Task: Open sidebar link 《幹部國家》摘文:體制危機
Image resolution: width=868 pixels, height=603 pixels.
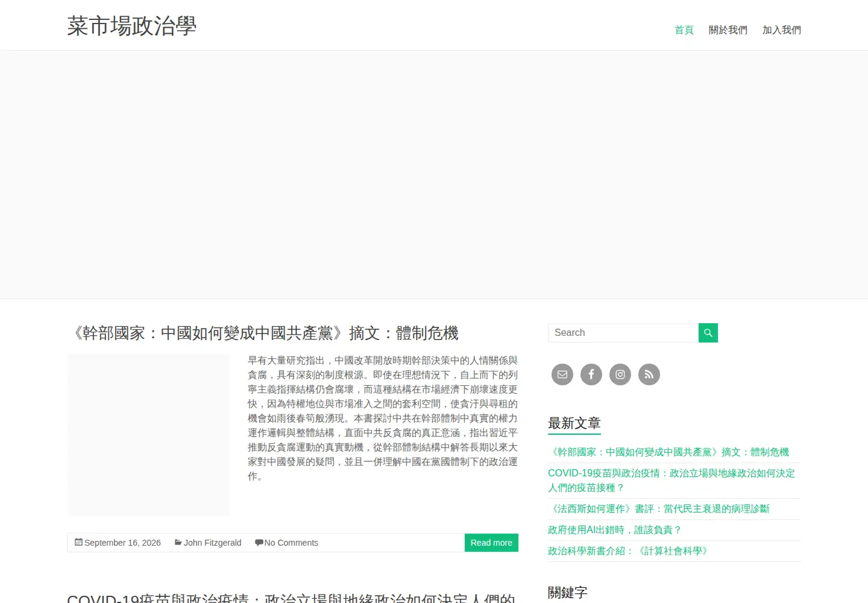Action: click(668, 452)
